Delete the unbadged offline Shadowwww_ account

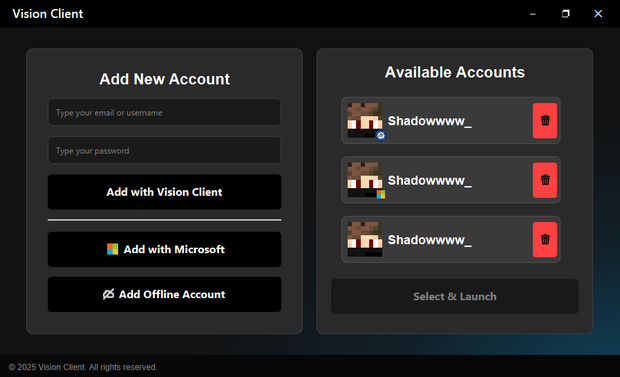pyautogui.click(x=544, y=239)
